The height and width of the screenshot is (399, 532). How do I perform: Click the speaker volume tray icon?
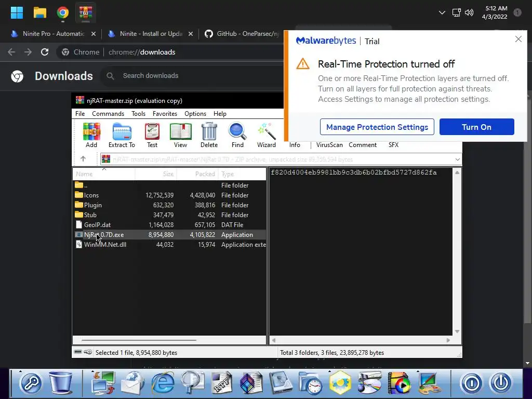coord(469,12)
